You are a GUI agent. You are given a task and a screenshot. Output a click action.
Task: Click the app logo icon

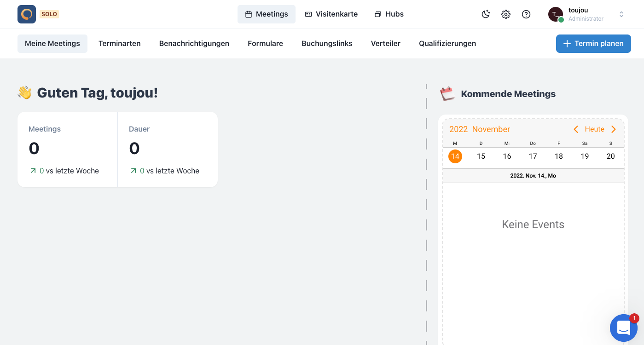pos(27,14)
